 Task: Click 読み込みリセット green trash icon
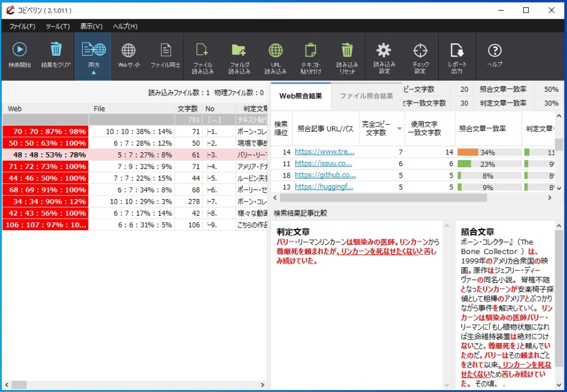[347, 50]
